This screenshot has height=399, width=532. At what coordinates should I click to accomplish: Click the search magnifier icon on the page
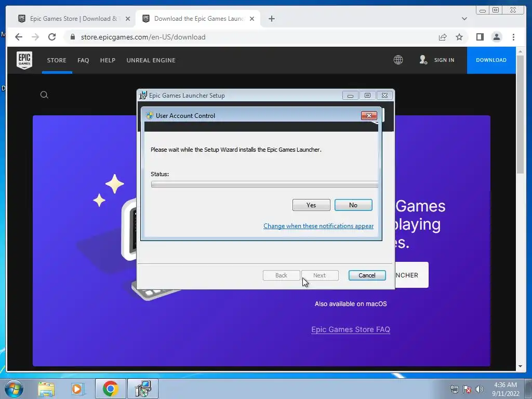[x=44, y=95]
